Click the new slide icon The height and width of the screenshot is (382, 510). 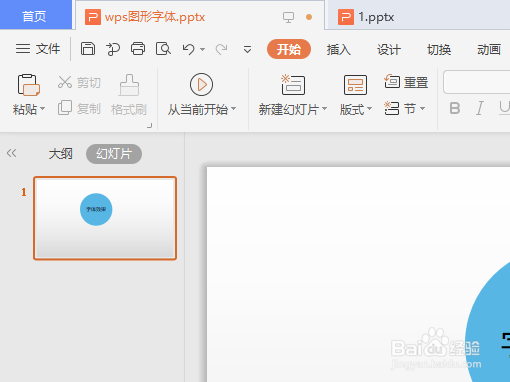(x=293, y=85)
